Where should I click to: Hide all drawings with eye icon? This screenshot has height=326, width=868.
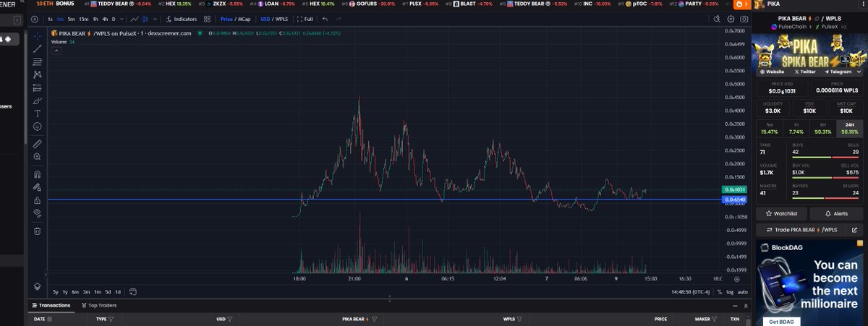point(38,213)
